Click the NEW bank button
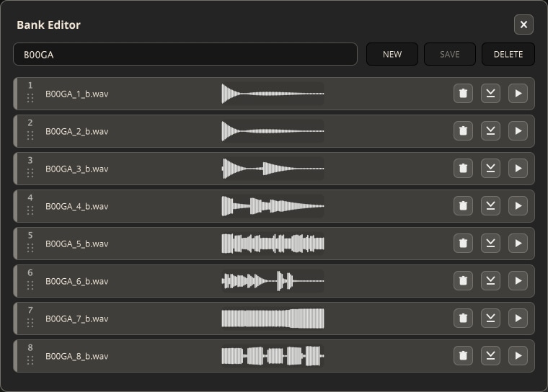 (x=392, y=54)
